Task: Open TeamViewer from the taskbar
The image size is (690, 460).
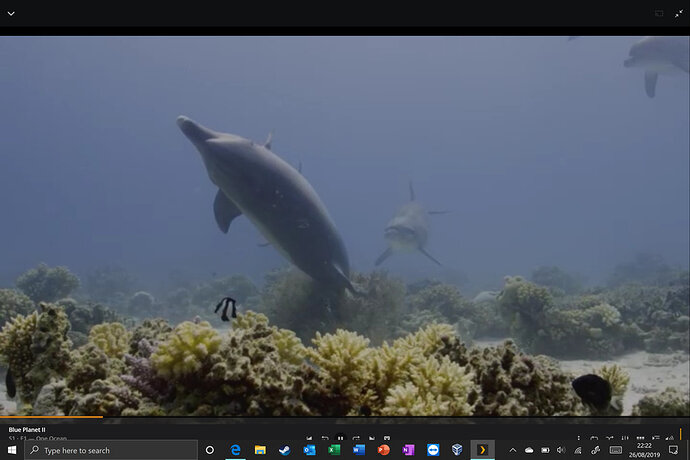Action: click(x=433, y=451)
